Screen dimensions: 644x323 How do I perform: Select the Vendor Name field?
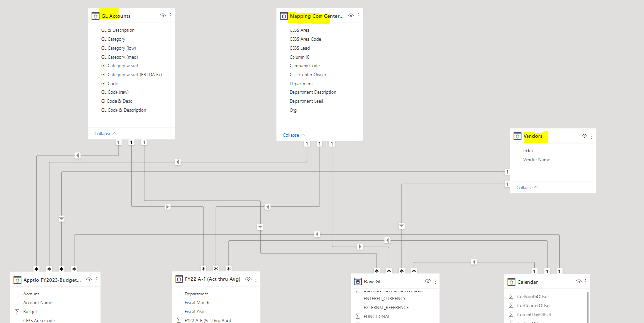click(x=536, y=160)
